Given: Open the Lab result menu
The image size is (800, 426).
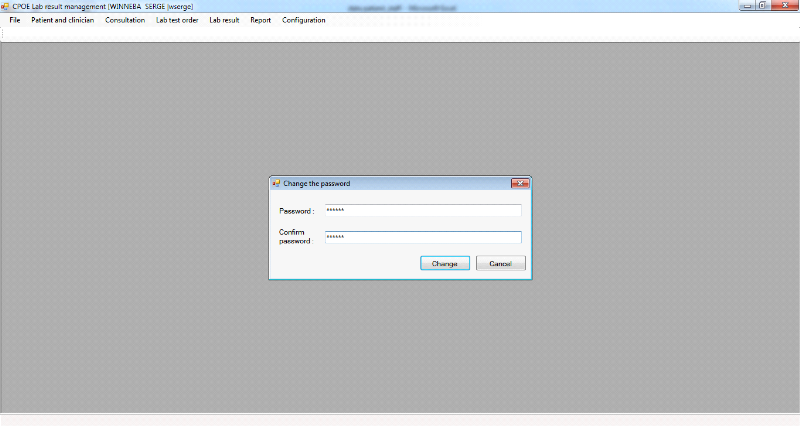Looking at the screenshot, I should pos(224,20).
